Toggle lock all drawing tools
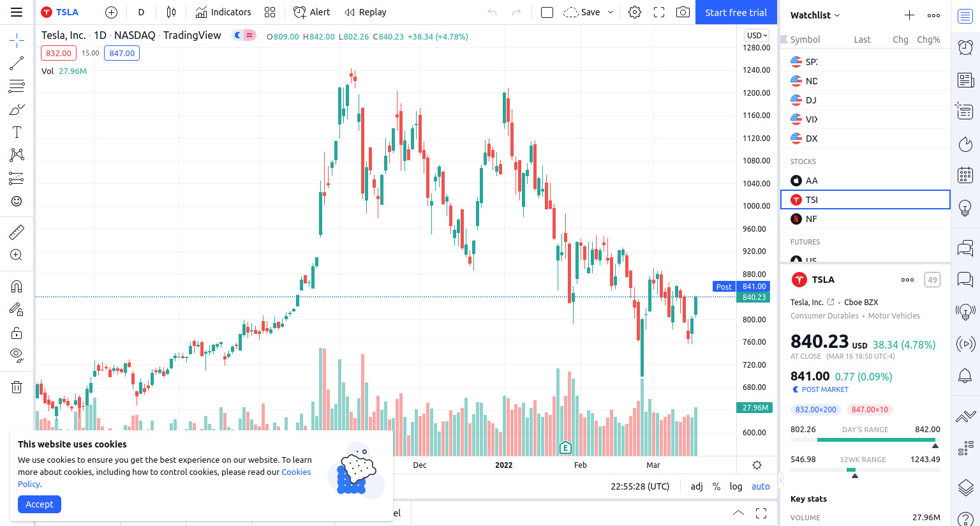This screenshot has height=526, width=980. point(17,333)
